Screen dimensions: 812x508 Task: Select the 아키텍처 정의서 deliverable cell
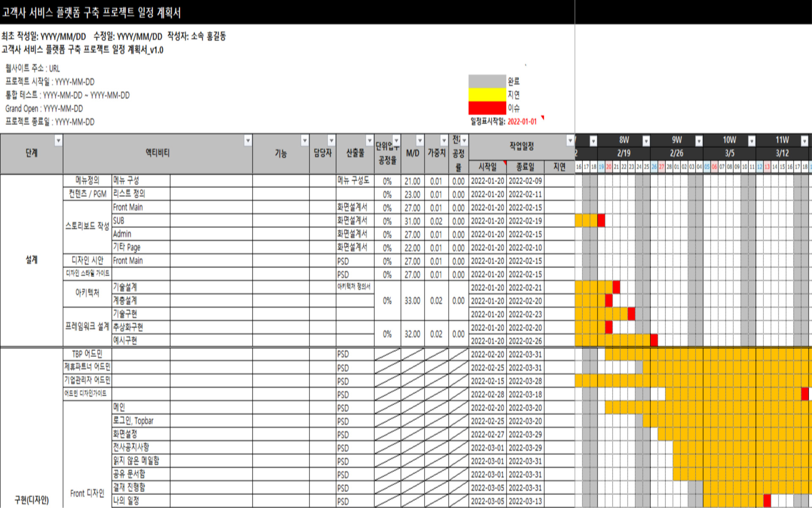[x=355, y=287]
